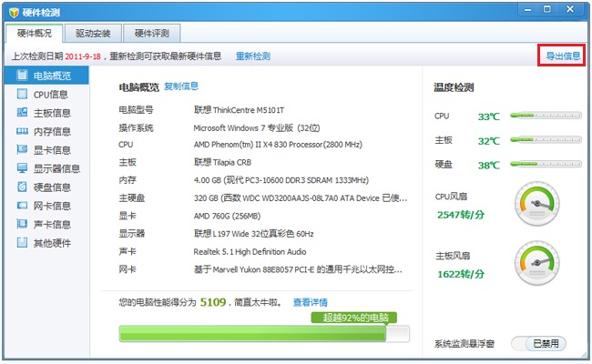Click the AMD 760G (256MB) text

pyautogui.click(x=227, y=216)
